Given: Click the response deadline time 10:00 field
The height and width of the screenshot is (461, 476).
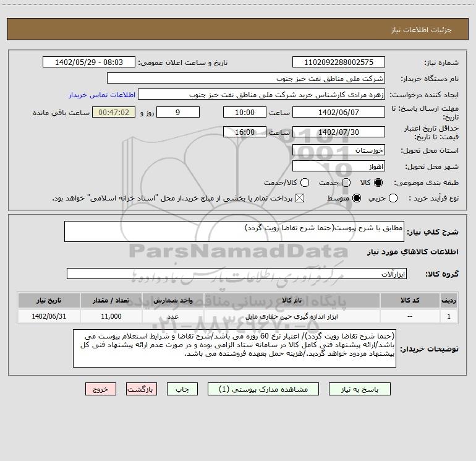Looking at the screenshot, I should point(245,112).
